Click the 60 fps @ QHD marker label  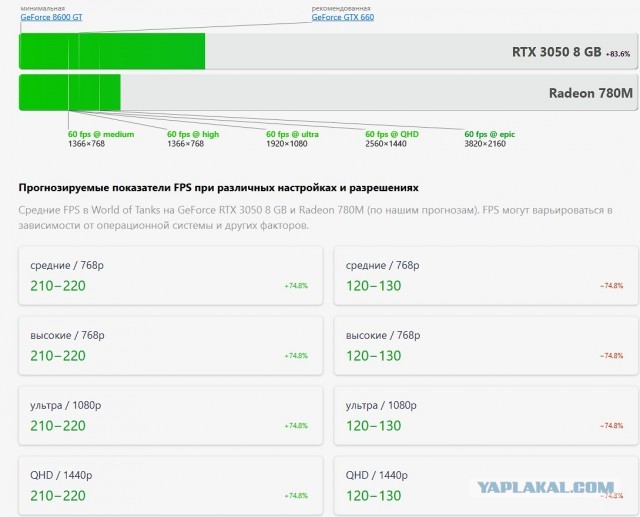(x=392, y=134)
